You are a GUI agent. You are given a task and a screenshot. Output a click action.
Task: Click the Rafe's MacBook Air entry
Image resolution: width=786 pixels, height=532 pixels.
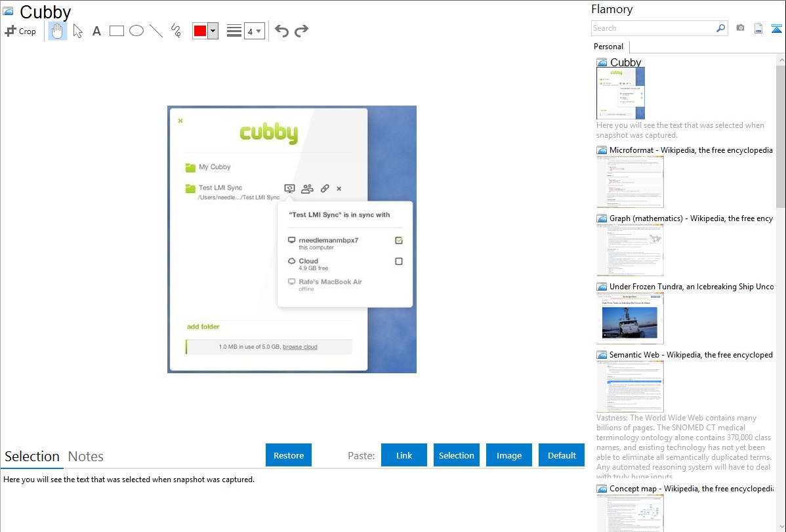pos(325,285)
